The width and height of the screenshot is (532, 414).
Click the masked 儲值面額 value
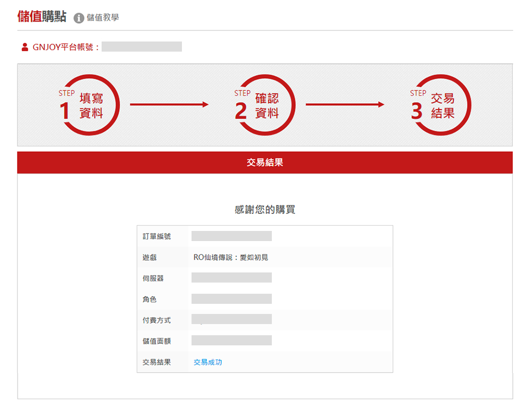coord(231,341)
